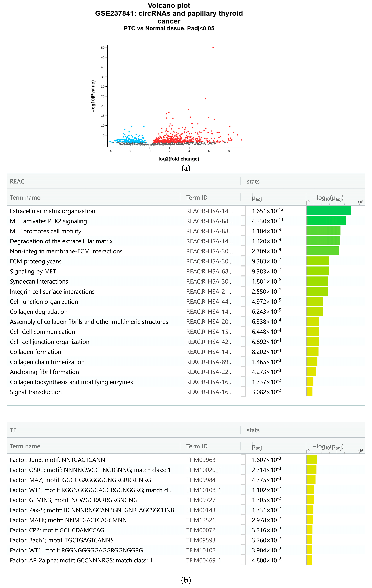Click the PTC vs Normal tissue subtitle
The image size is (372, 588).
pos(169,28)
